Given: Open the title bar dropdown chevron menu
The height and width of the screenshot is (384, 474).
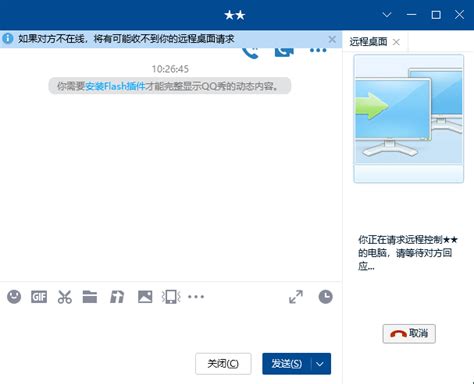Looking at the screenshot, I should (387, 15).
